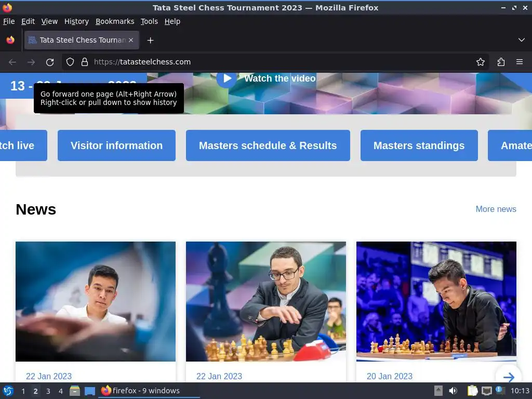Click the Watch live button
Screen dimensions: 532x399
[x=23, y=145]
